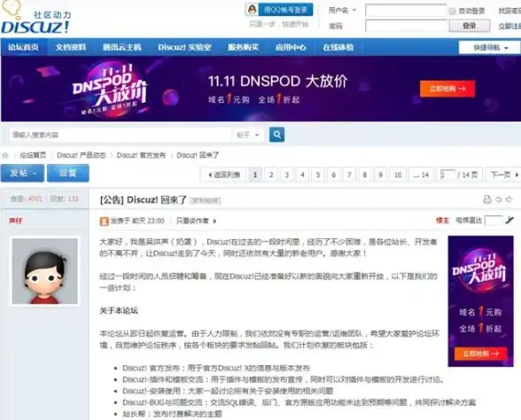Click the home icon in breadcrumb

point(5,155)
